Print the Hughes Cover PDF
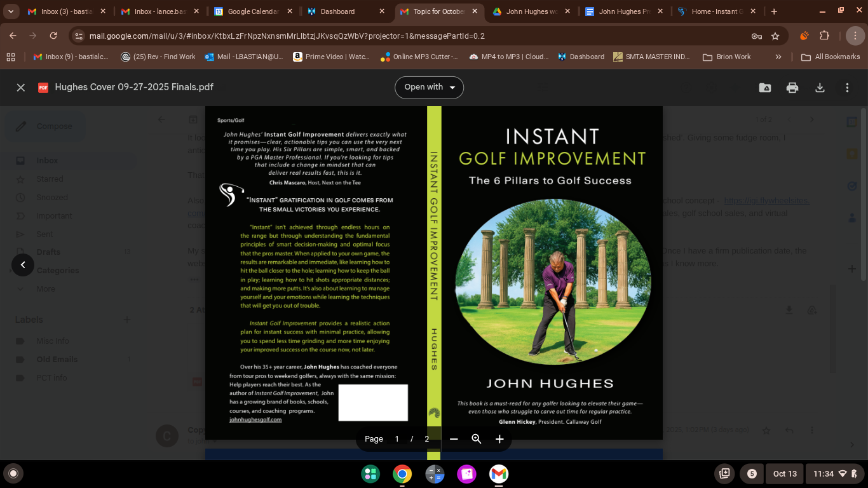 (792, 88)
